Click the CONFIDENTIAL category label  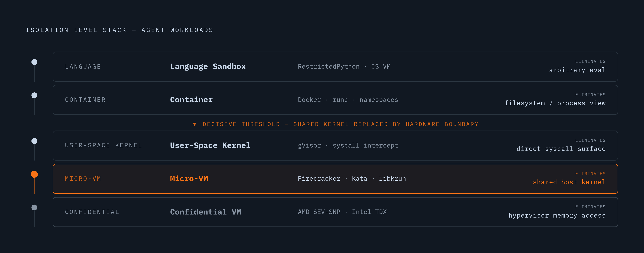pyautogui.click(x=92, y=212)
